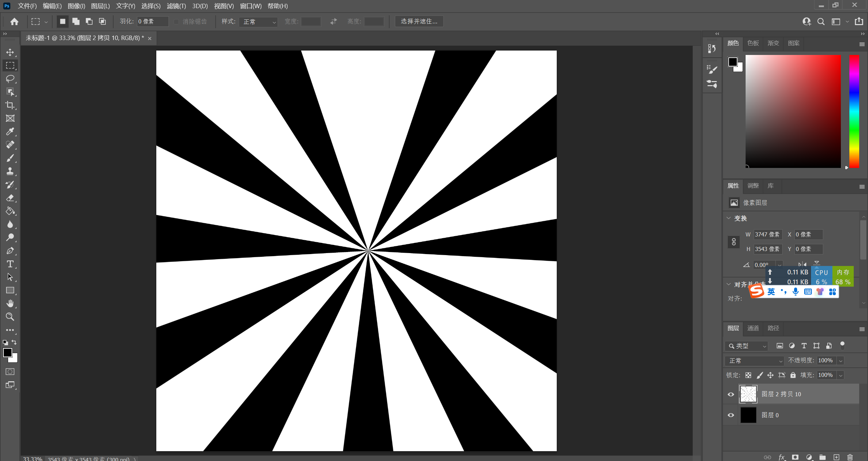Select the Lasso tool

tap(10, 79)
